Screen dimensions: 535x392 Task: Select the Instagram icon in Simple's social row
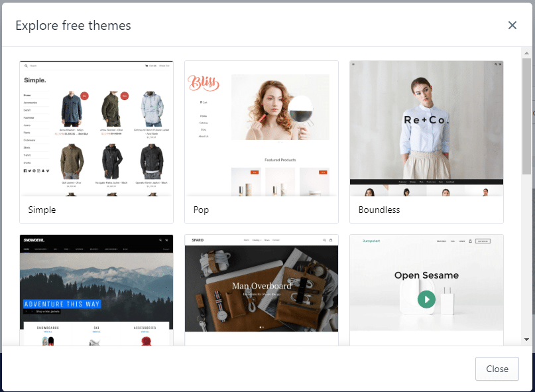point(37,170)
